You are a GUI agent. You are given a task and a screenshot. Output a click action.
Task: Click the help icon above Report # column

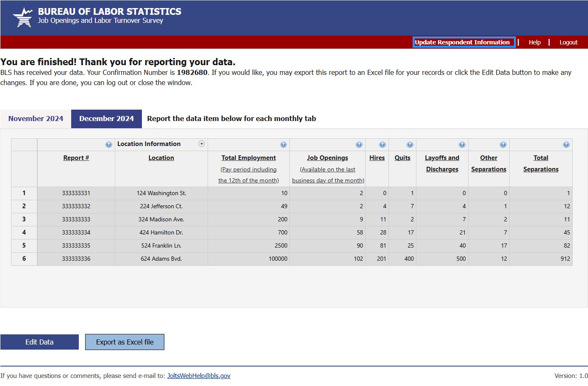[109, 145]
